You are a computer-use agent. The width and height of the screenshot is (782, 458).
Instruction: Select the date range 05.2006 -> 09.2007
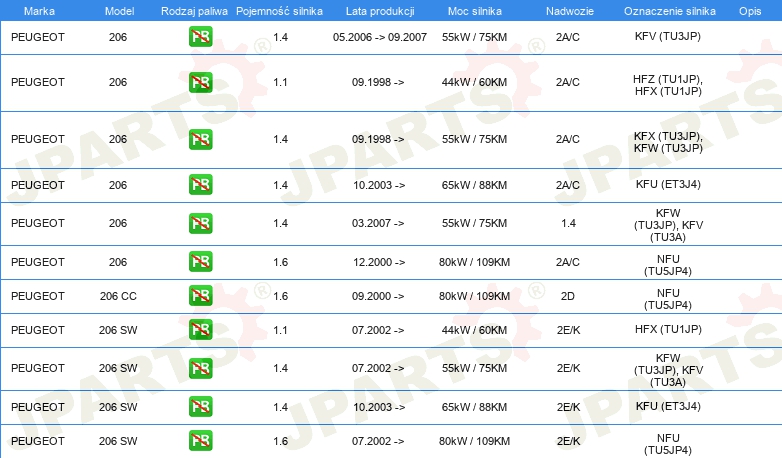pos(380,37)
